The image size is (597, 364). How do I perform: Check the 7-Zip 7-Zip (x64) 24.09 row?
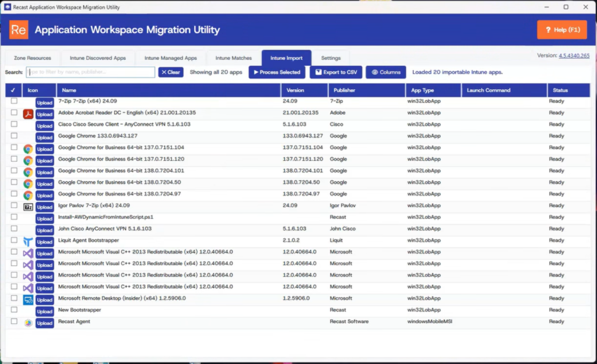(14, 101)
